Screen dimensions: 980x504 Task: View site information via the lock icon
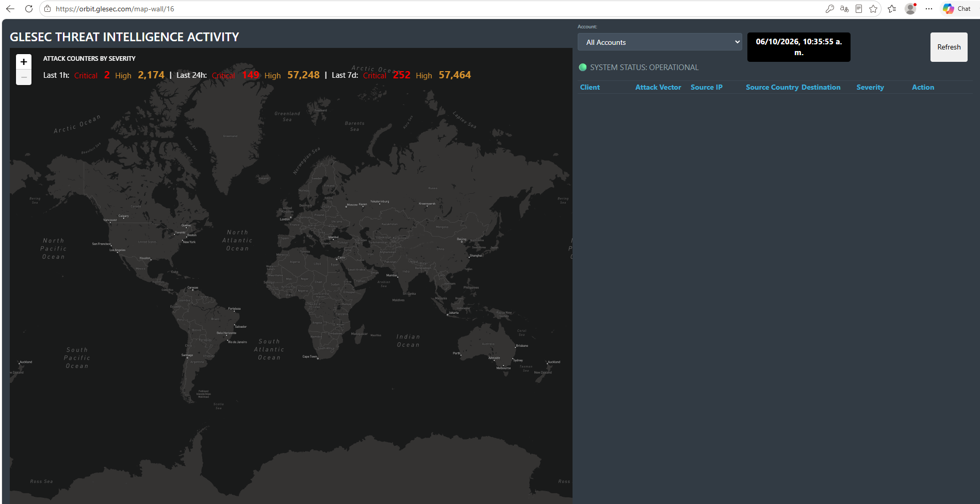(x=47, y=9)
